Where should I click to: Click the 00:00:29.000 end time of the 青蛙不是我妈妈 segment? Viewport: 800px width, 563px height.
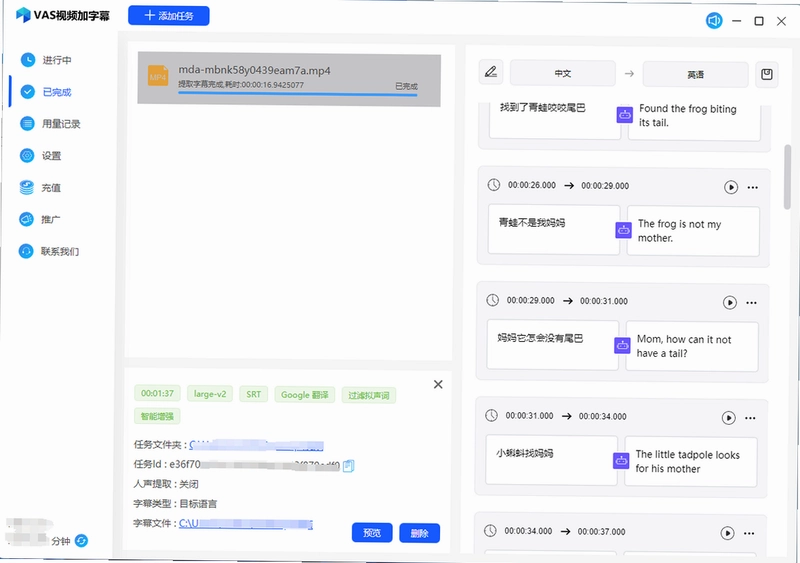pyautogui.click(x=605, y=186)
